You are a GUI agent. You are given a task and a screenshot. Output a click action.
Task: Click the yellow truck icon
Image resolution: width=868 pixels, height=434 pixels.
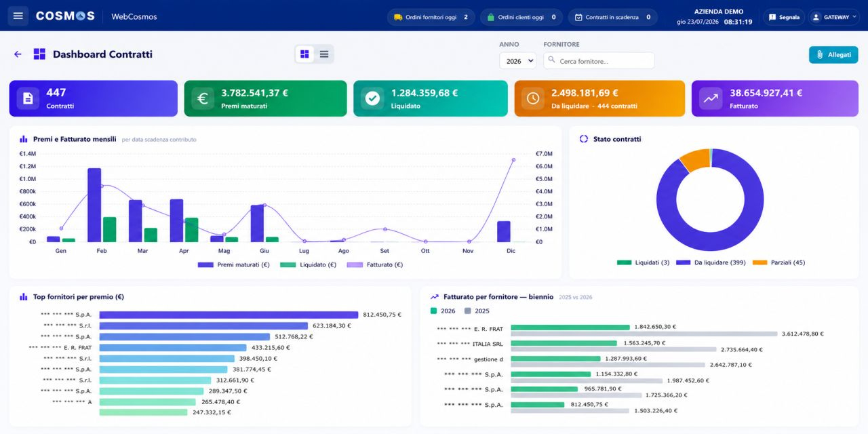398,17
